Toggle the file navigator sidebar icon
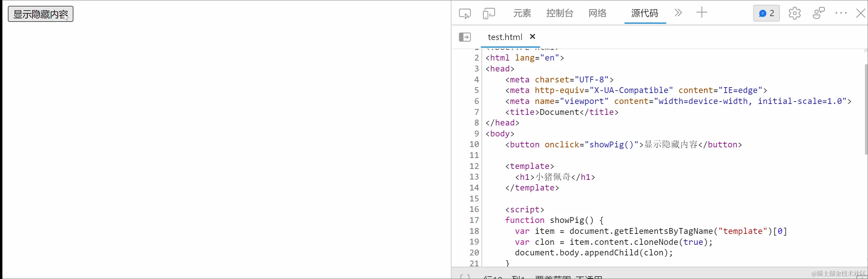The width and height of the screenshot is (868, 279). click(465, 37)
